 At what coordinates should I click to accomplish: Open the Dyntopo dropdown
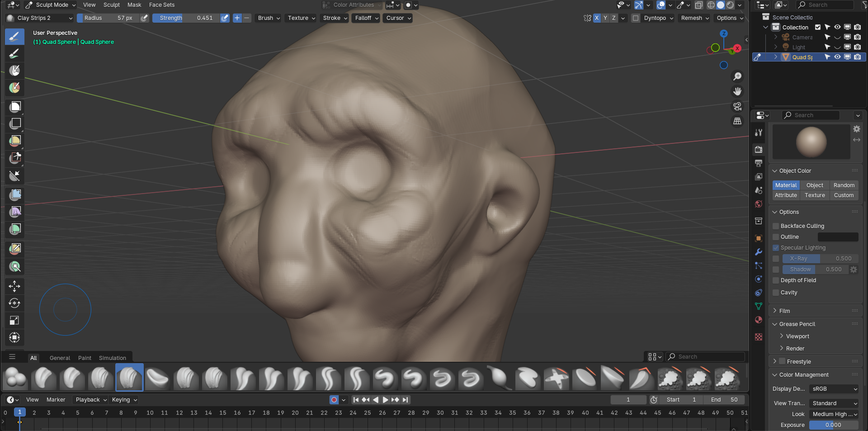[x=658, y=18]
